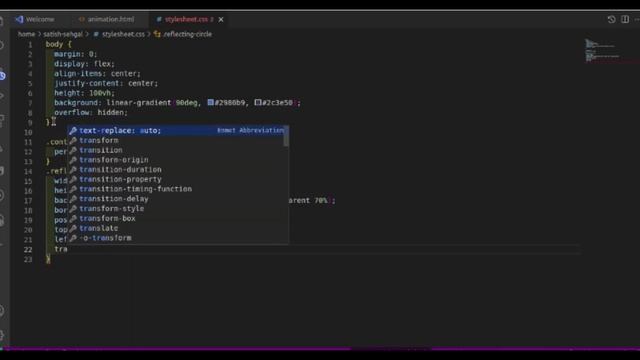Click 'linear-gradient' in the background line
Viewport: 640px width, 360px height.
[139, 103]
